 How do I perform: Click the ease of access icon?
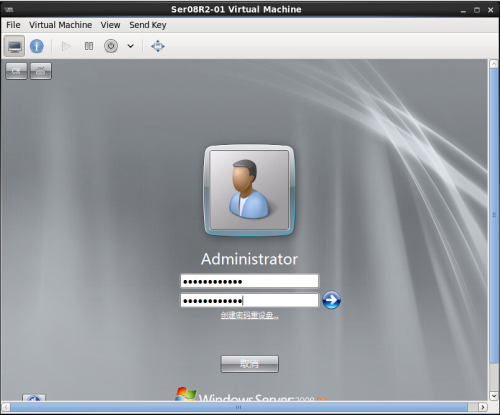point(34,398)
